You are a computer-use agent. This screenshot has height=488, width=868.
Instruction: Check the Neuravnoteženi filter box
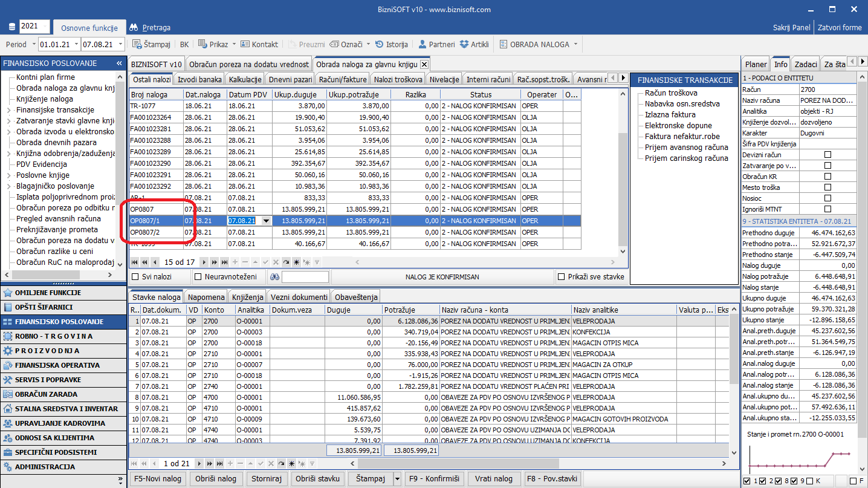[198, 277]
